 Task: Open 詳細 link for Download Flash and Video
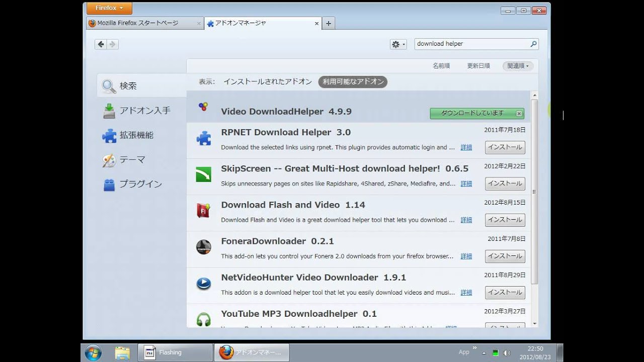click(466, 220)
